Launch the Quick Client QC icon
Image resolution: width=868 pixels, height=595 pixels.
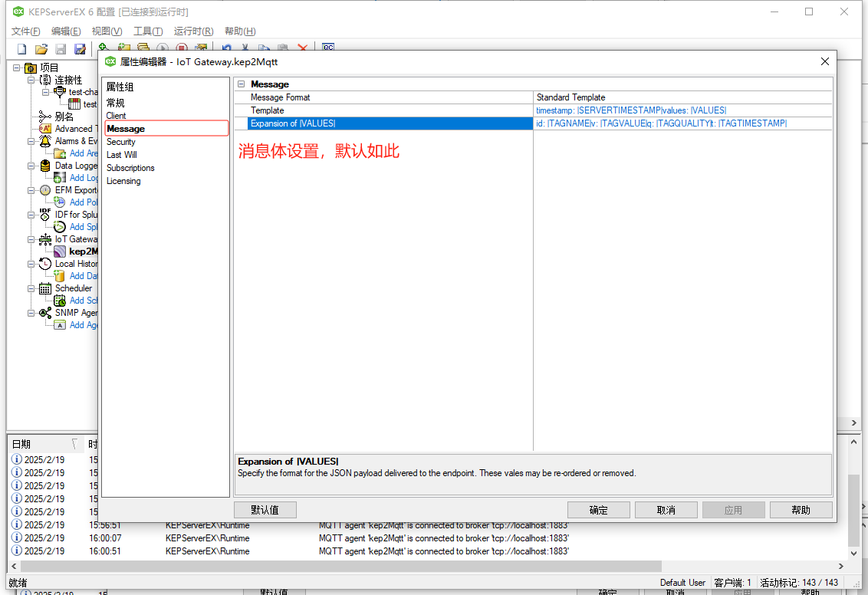click(x=328, y=48)
